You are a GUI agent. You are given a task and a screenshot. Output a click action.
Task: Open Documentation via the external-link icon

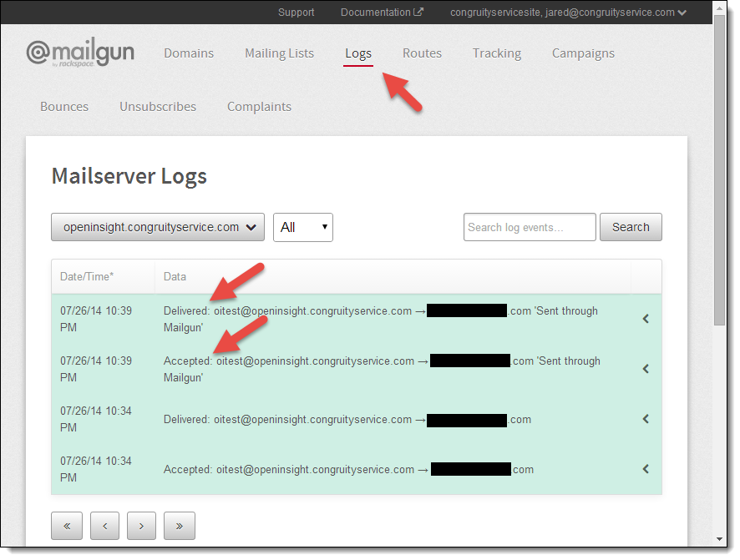click(418, 12)
